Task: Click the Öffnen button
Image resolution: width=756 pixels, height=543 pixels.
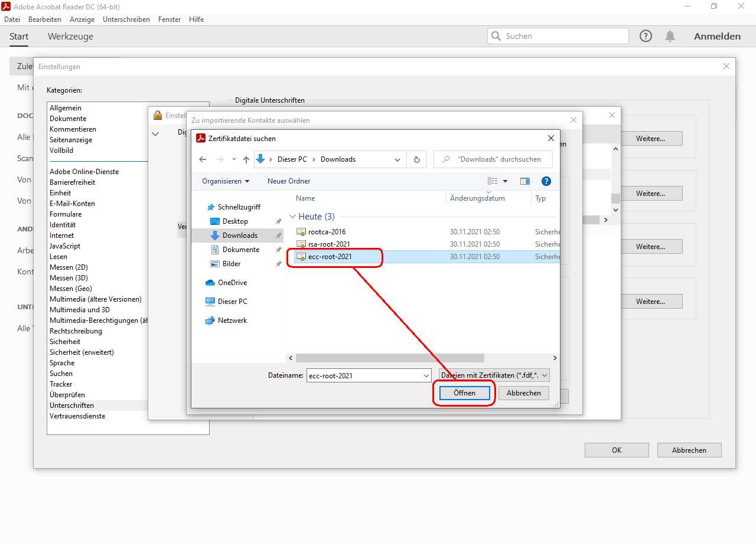Action: coord(464,393)
